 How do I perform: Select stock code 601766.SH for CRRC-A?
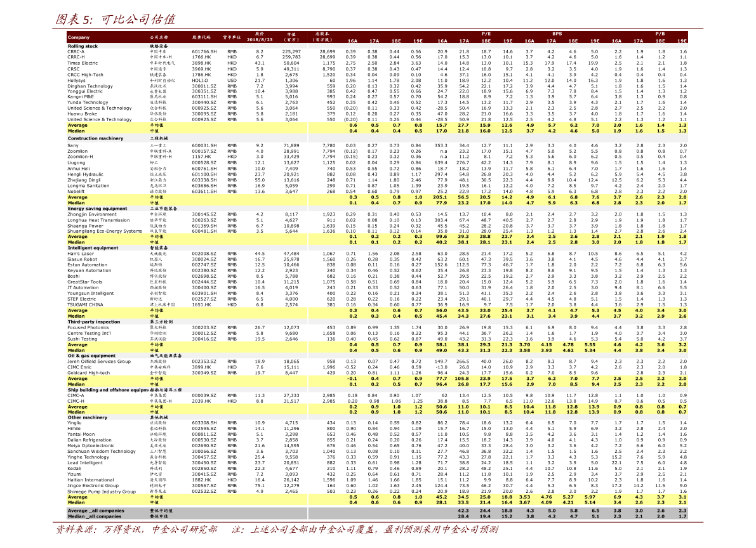[204, 52]
